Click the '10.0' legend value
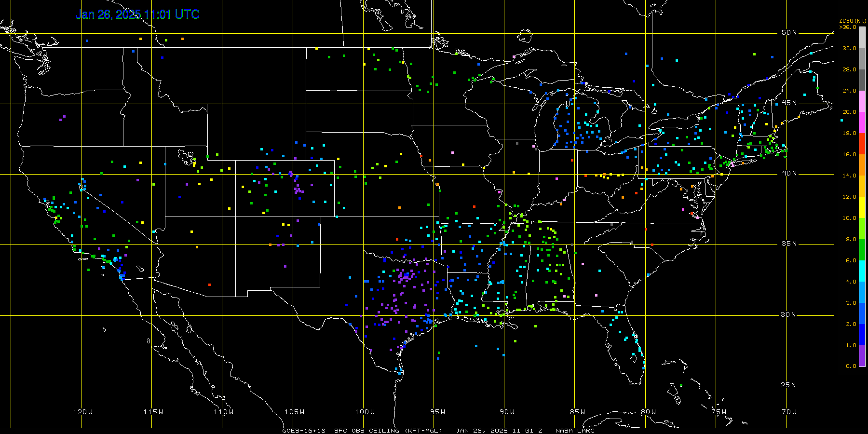 click(850, 218)
